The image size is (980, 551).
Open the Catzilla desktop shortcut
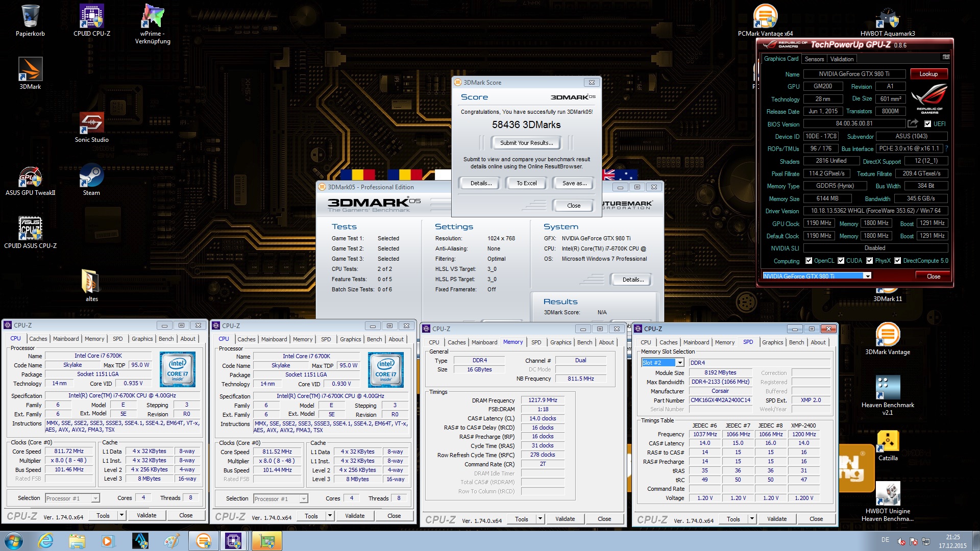point(888,444)
